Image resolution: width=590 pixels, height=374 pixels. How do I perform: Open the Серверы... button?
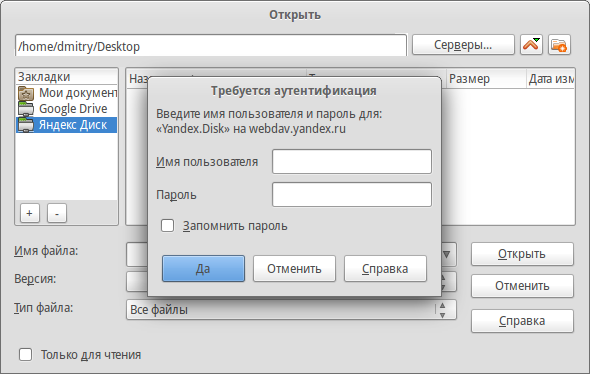click(x=463, y=45)
